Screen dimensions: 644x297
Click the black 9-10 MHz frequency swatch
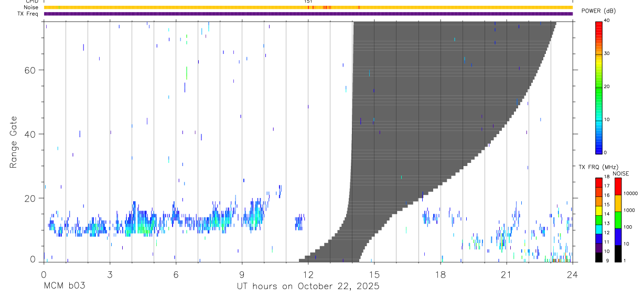599,257
